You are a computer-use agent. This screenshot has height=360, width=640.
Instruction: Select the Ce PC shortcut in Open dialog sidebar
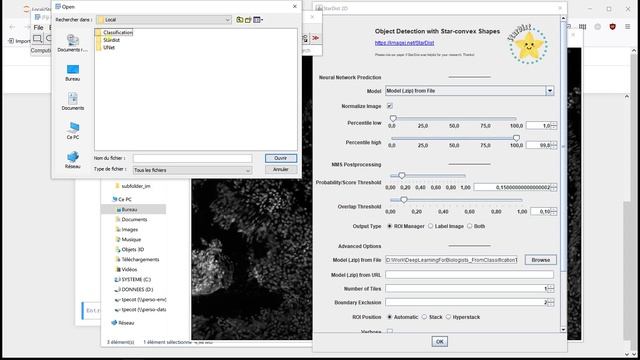tap(73, 131)
